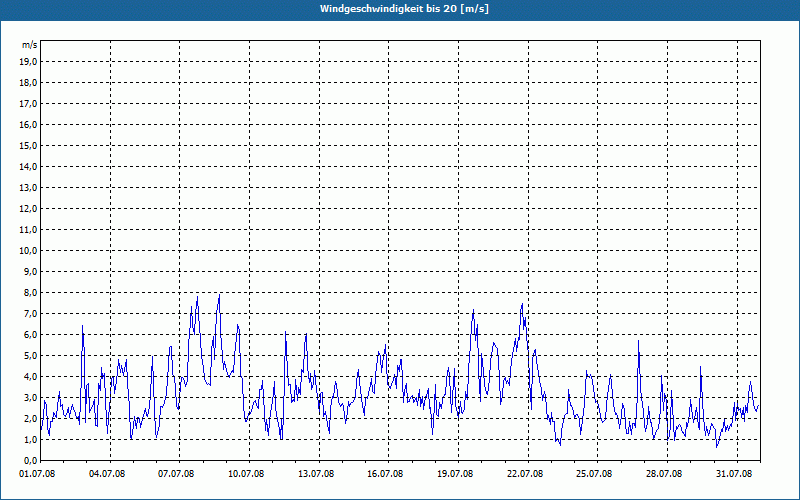Click the 3,0 y-axis label
Image resolution: width=800 pixels, height=500 pixels.
coord(31,397)
